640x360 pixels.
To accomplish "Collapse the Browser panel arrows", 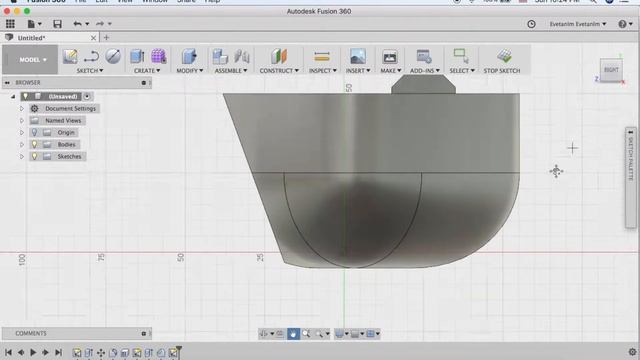I will pyautogui.click(x=7, y=83).
